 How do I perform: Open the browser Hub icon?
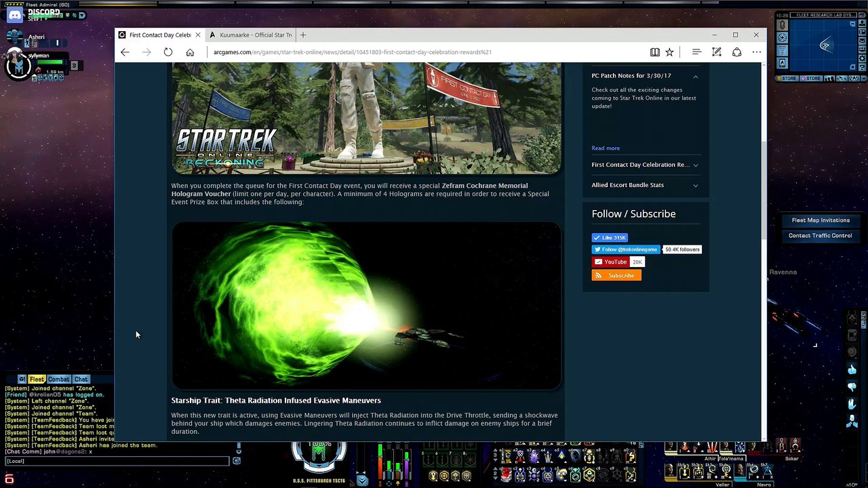tap(696, 52)
